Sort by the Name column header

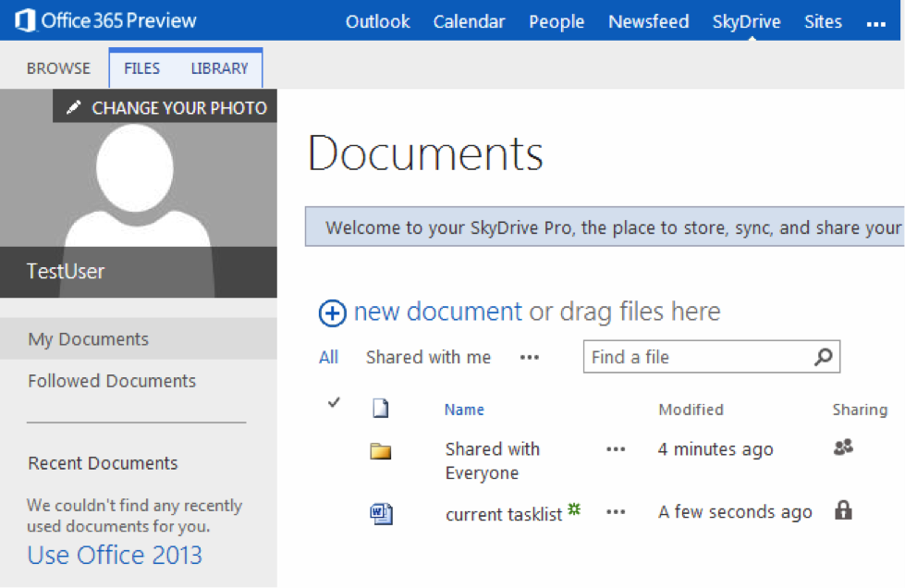(x=464, y=410)
